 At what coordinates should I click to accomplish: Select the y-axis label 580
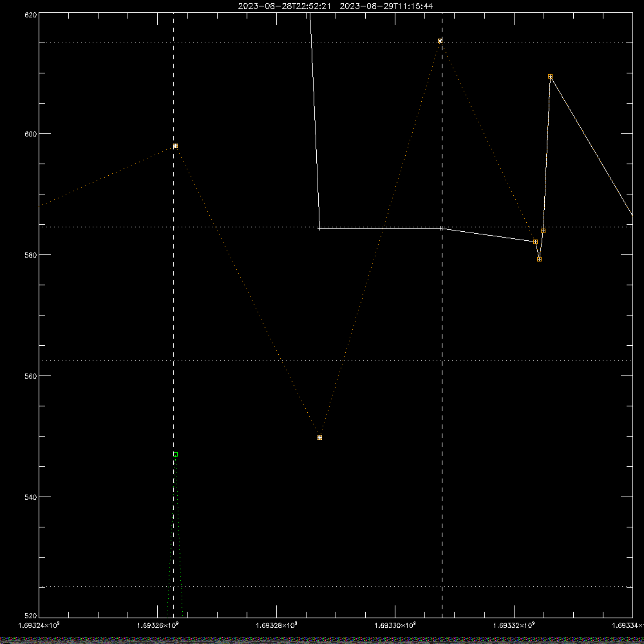[x=31, y=255]
